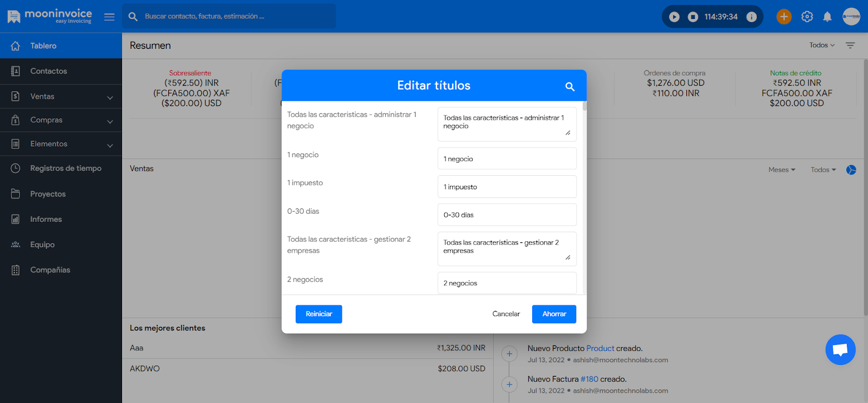The height and width of the screenshot is (403, 868).
Task: Click the Tablero home icon
Action: (x=15, y=46)
